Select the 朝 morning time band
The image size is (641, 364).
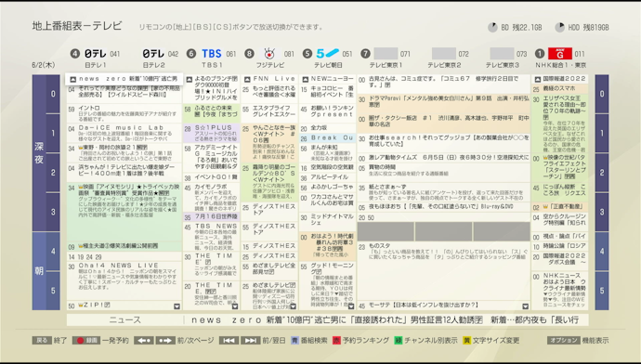pos(39,271)
